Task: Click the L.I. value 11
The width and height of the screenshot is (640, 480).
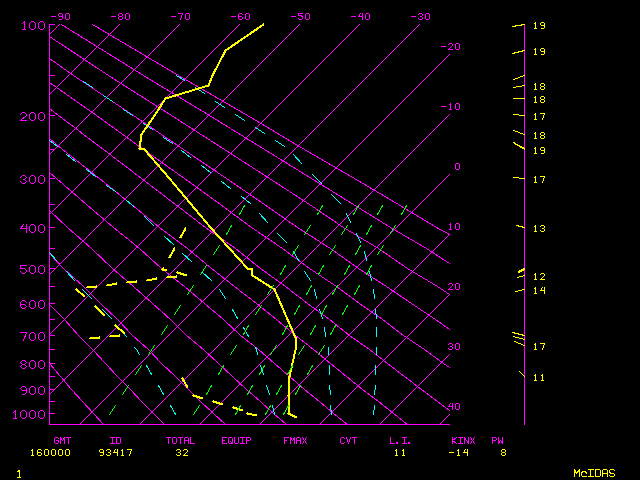Action: pyautogui.click(x=400, y=453)
